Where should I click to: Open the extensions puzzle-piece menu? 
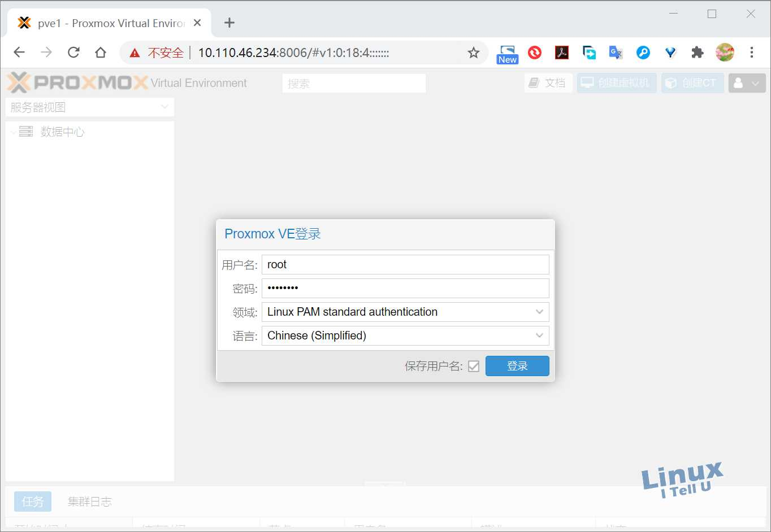[x=698, y=53]
